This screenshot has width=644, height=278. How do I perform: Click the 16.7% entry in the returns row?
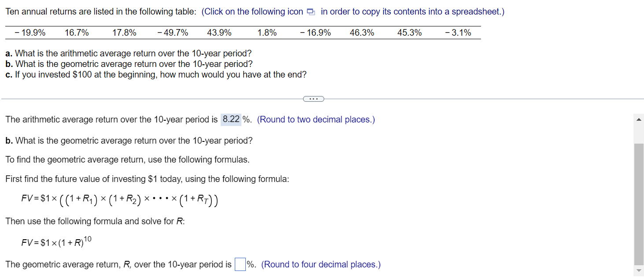76,32
